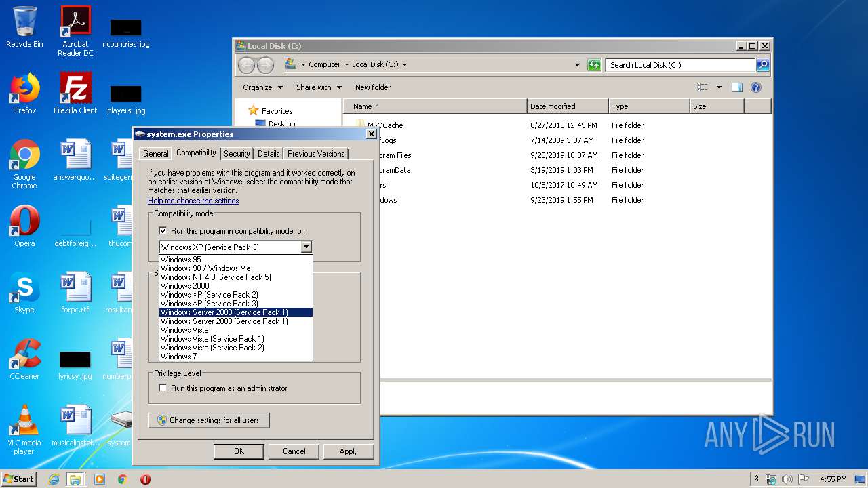This screenshot has height=488, width=868.
Task: Sort by the Type column header
Action: (x=649, y=106)
